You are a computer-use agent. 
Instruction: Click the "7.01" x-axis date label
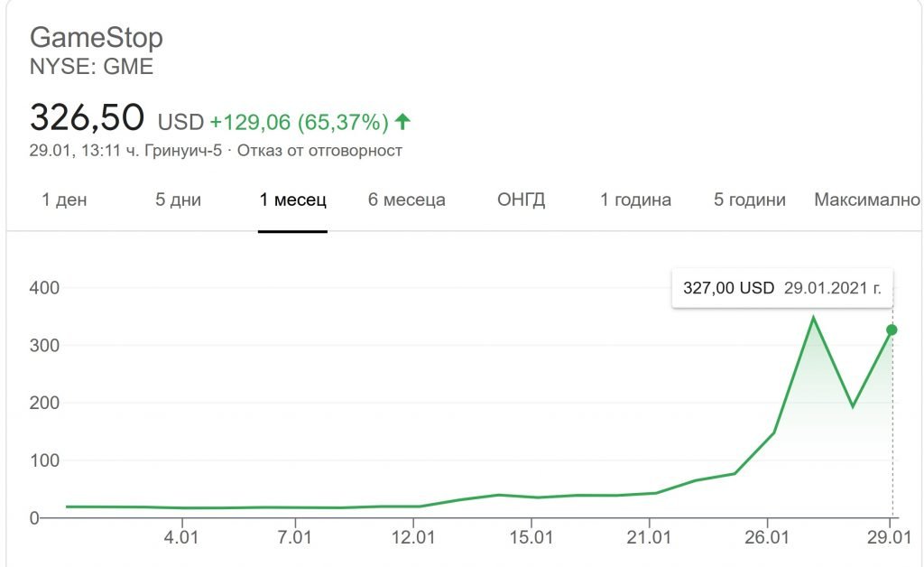pyautogui.click(x=294, y=537)
